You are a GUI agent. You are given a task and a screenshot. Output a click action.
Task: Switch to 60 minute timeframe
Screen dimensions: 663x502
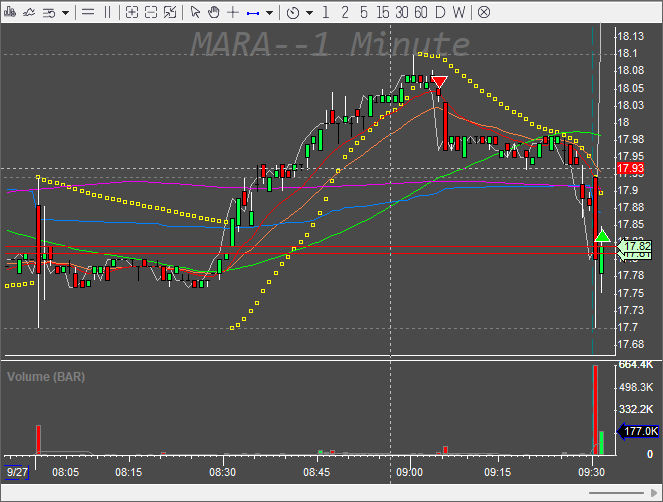pos(421,13)
